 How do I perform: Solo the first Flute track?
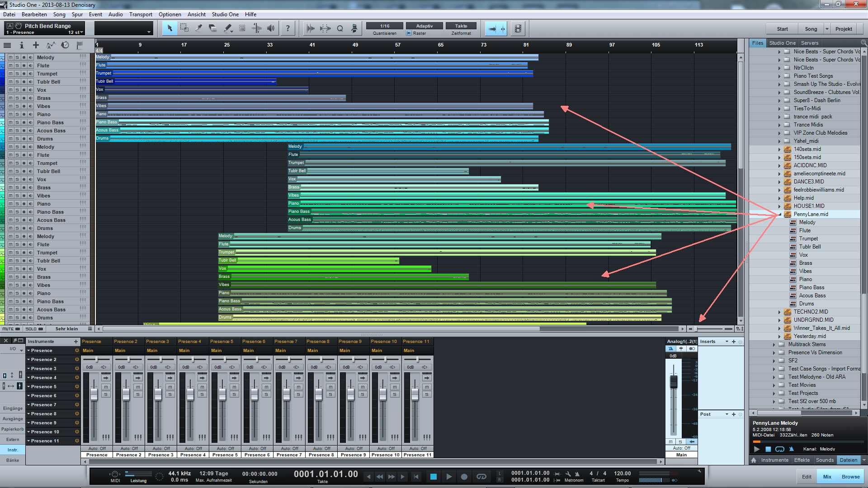(x=17, y=66)
